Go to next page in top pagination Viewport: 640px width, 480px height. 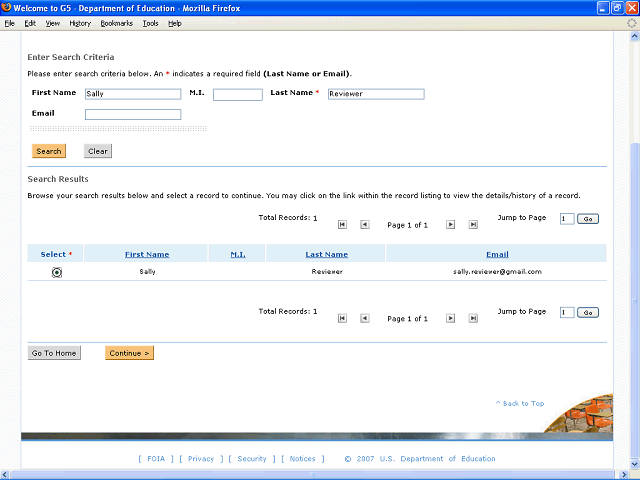(x=450, y=224)
